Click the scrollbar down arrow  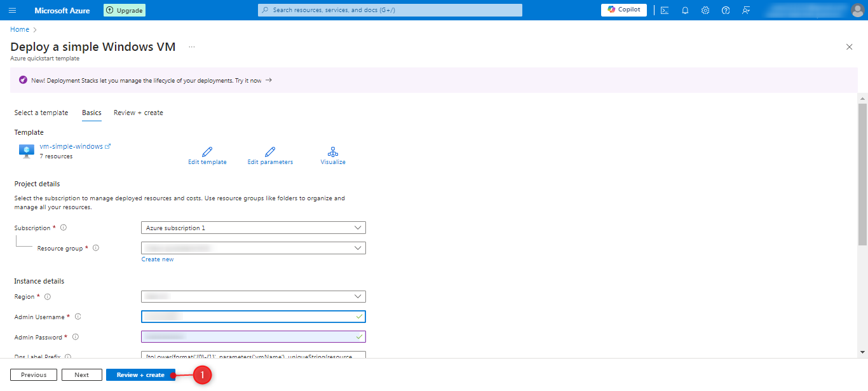(862, 352)
